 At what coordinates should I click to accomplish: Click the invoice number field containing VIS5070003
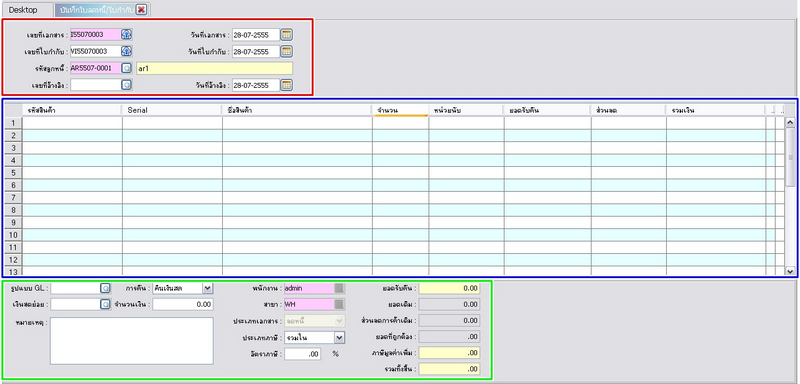95,51
